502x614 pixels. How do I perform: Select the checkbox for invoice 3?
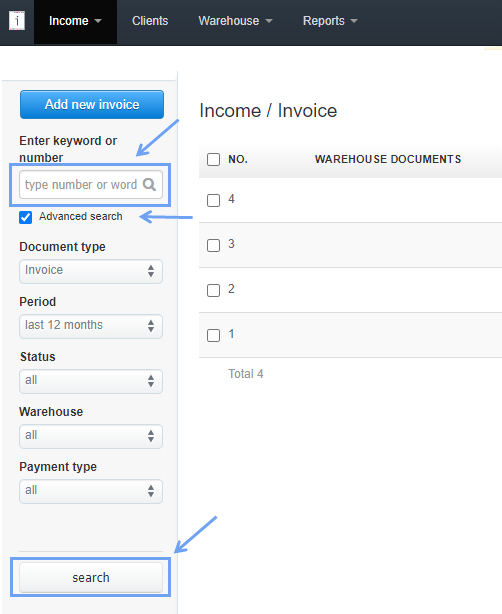[x=213, y=246]
